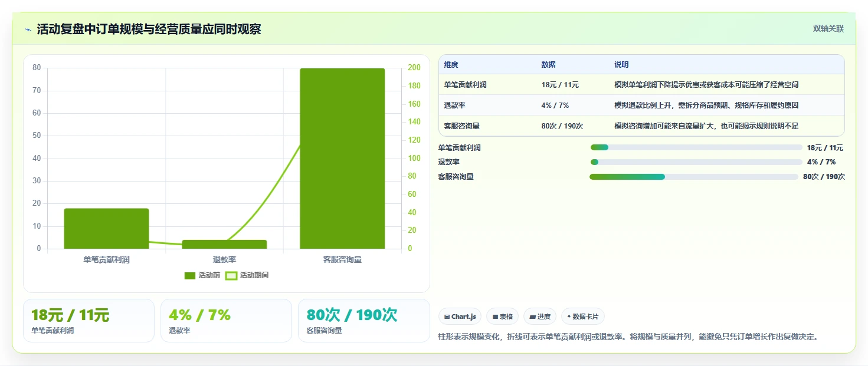The image size is (868, 366).
Task: Click x-axis label 退款率
Action: [x=224, y=259]
